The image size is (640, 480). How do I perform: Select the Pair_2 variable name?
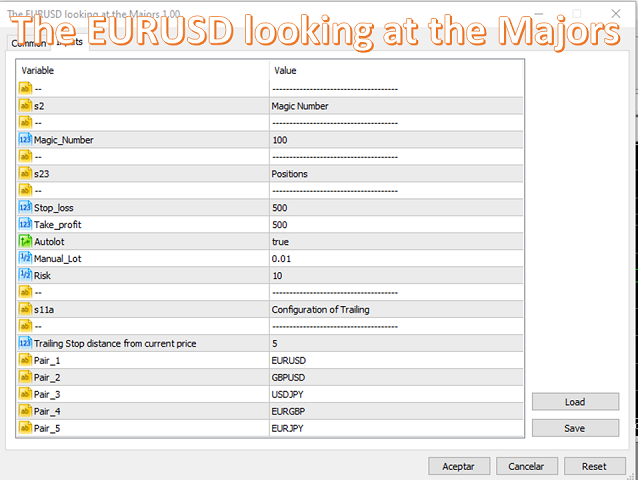pos(47,378)
